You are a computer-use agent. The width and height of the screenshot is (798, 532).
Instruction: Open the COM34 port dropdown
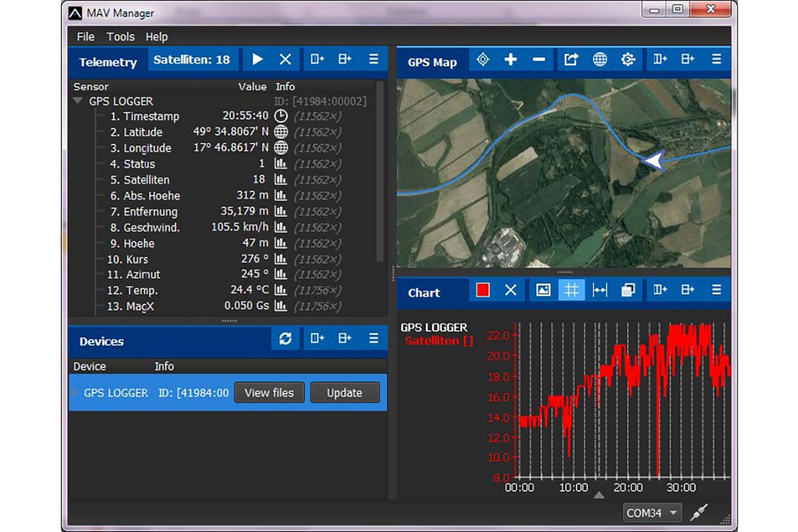click(653, 513)
